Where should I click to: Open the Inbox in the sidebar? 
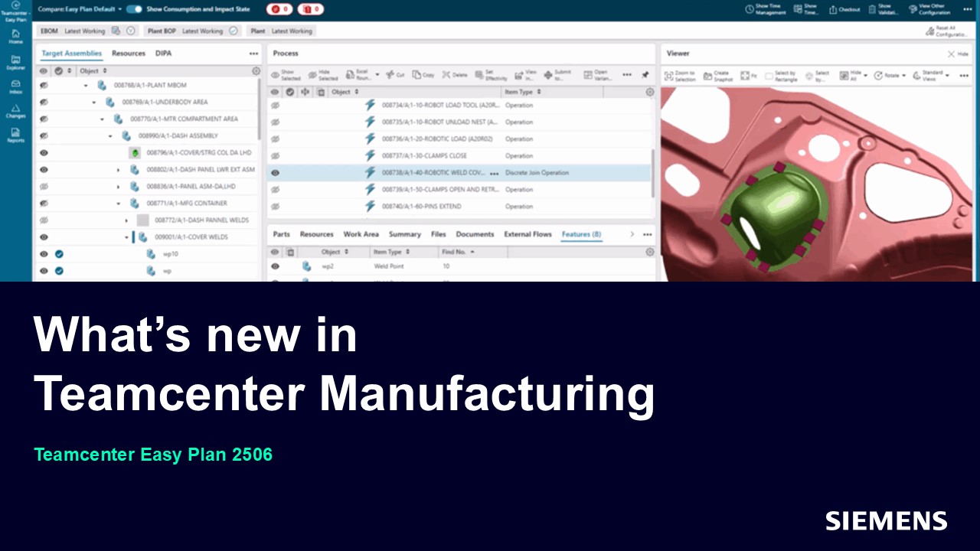click(15, 86)
